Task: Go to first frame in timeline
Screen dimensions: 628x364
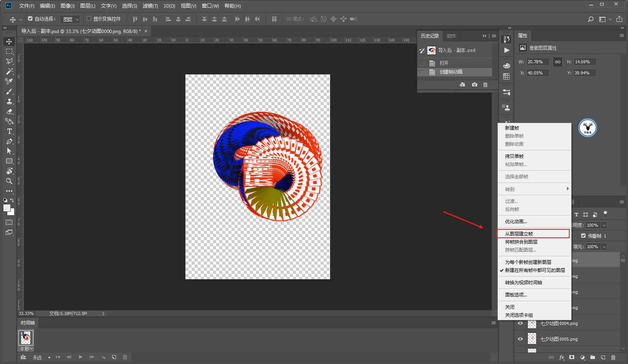Action: point(58,357)
